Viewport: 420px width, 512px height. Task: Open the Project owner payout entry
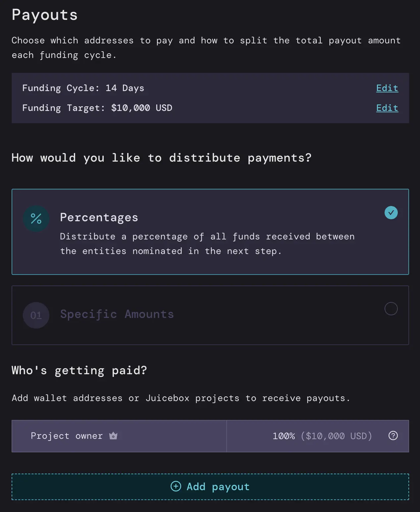click(x=119, y=436)
